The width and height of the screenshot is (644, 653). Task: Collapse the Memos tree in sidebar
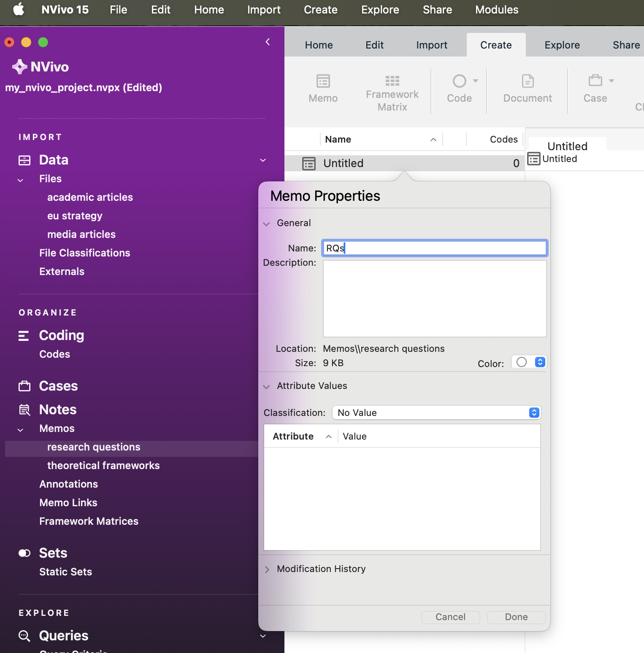20,429
